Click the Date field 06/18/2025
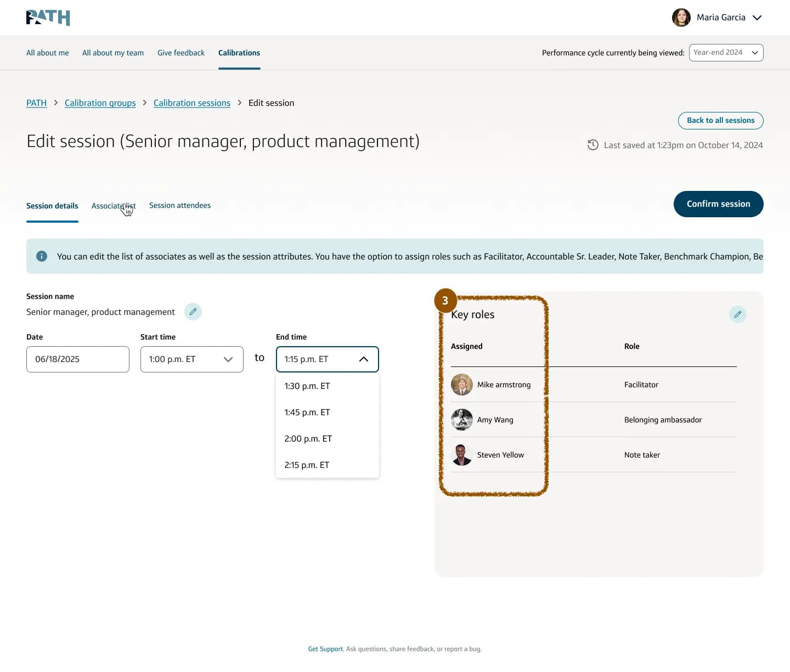 click(x=78, y=359)
